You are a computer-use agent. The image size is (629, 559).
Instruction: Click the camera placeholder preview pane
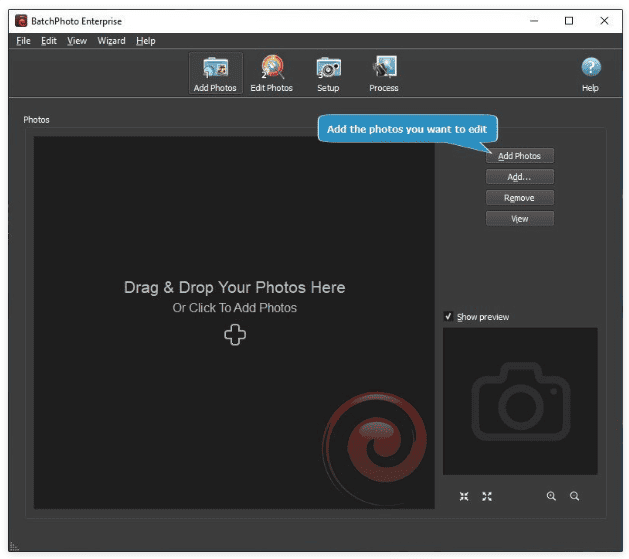[520, 401]
